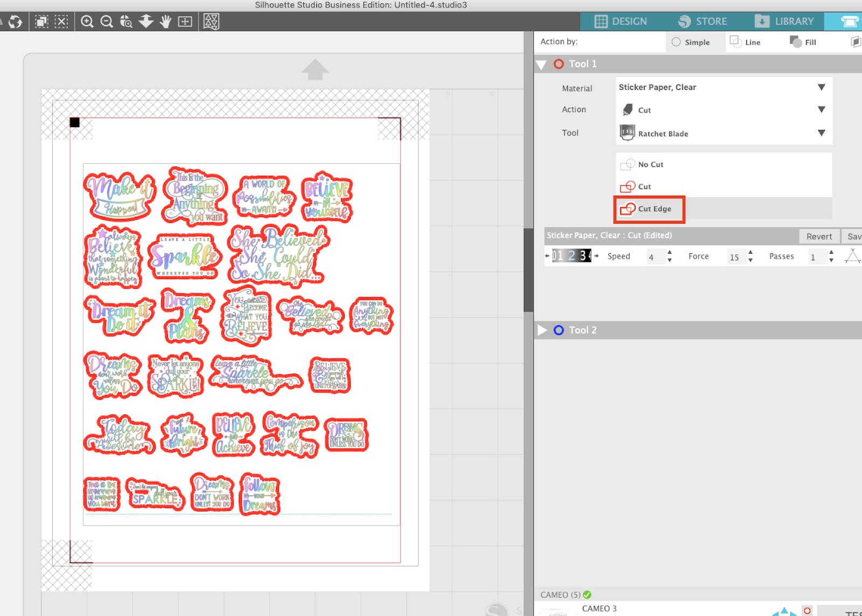
Task: Select the Cut Edge option
Action: coord(649,209)
